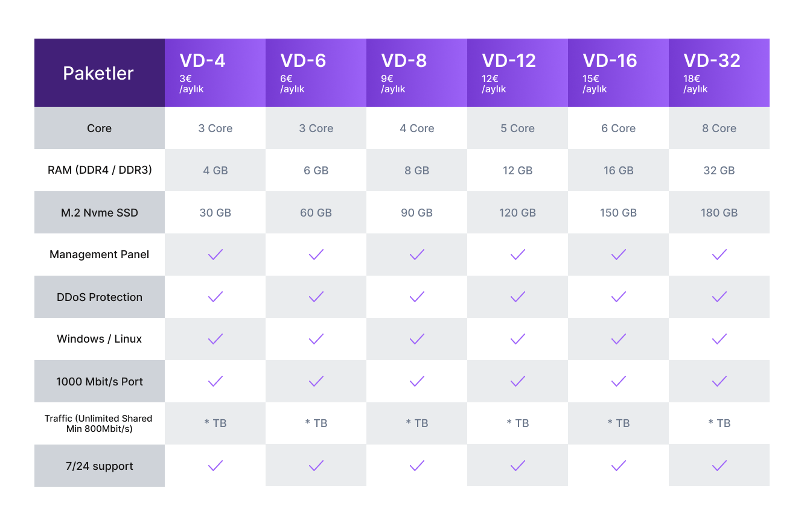Click the M.2 Nvme SSD row label
The width and height of the screenshot is (804, 532).
point(100,212)
